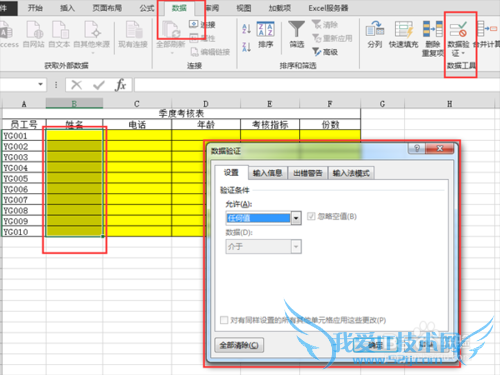Click the 电话 header cell

(x=137, y=125)
